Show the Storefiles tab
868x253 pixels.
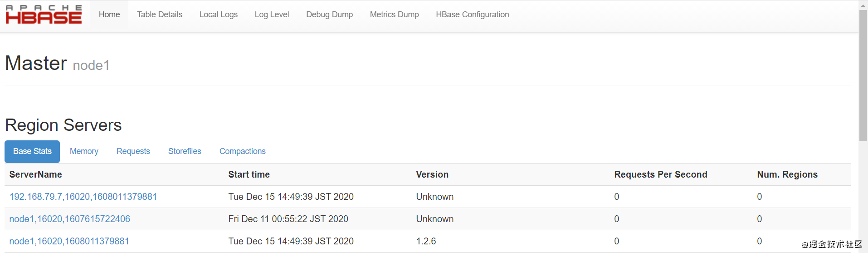[x=185, y=151]
